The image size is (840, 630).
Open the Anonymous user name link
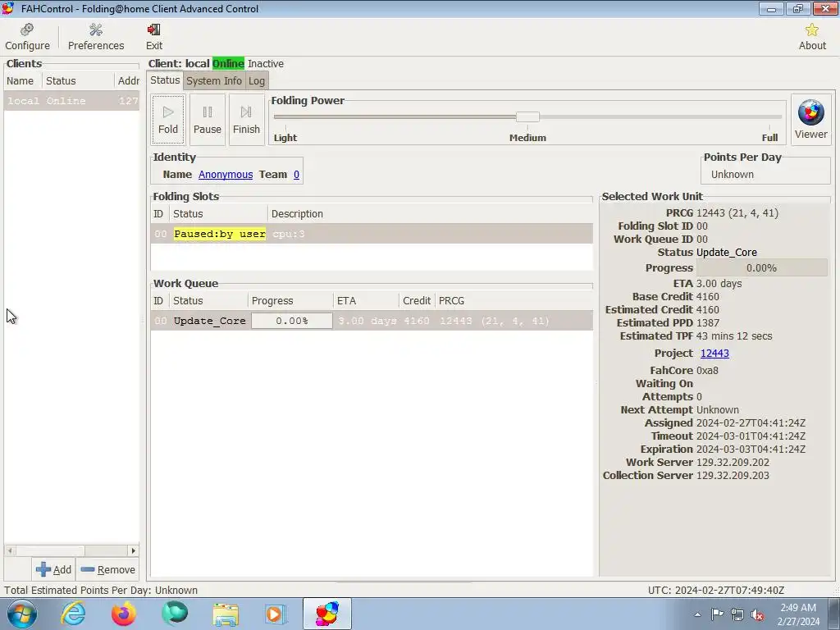pos(226,175)
